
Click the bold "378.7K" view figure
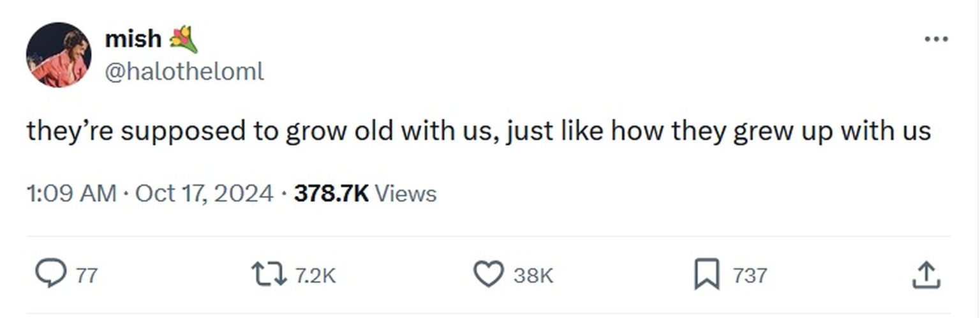pyautogui.click(x=331, y=193)
